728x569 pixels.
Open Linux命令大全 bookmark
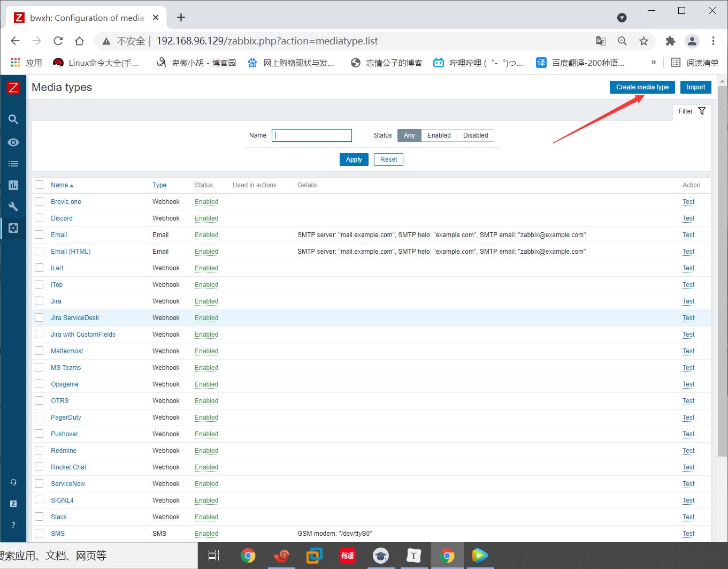pos(96,63)
